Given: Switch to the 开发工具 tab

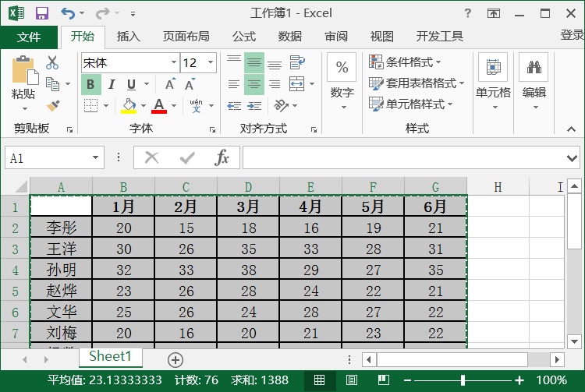Looking at the screenshot, I should point(439,37).
